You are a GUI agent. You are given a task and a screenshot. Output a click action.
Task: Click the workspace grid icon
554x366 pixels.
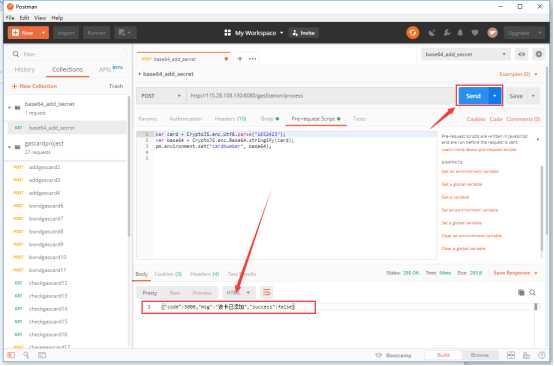coord(228,33)
